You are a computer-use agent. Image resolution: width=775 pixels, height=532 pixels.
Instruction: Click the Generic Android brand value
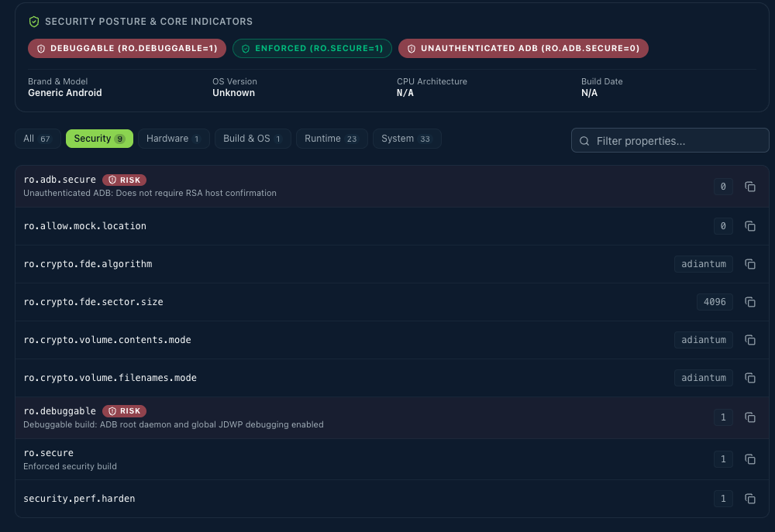(x=65, y=93)
